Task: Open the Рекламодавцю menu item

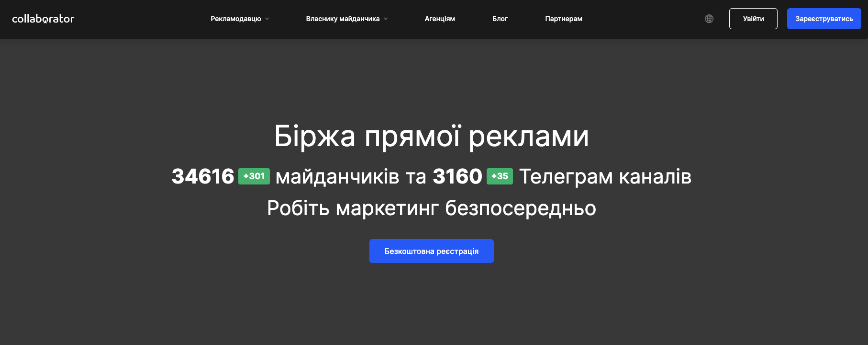Action: (236, 19)
